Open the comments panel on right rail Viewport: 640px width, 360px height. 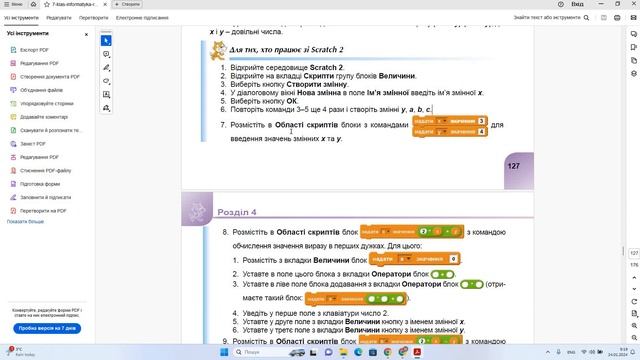tap(634, 34)
